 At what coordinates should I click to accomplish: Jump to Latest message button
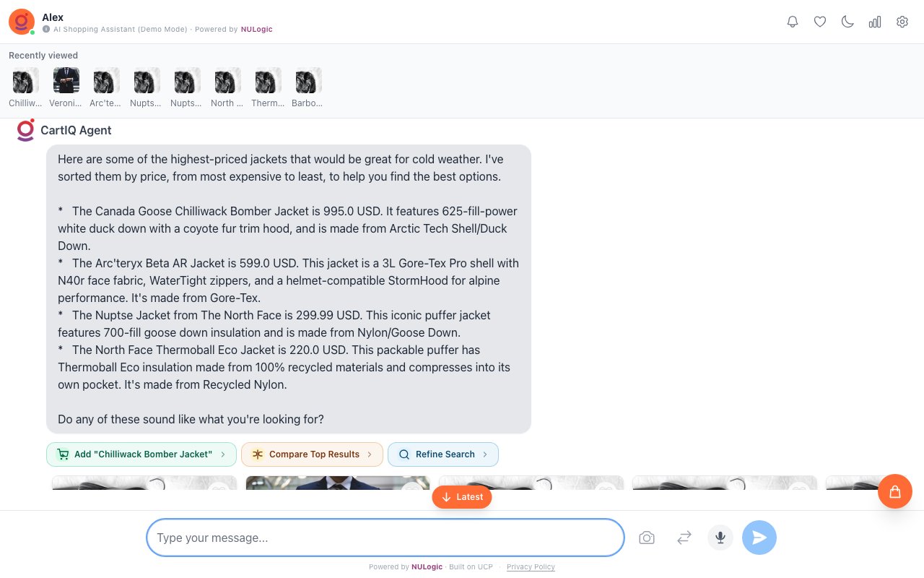click(462, 497)
